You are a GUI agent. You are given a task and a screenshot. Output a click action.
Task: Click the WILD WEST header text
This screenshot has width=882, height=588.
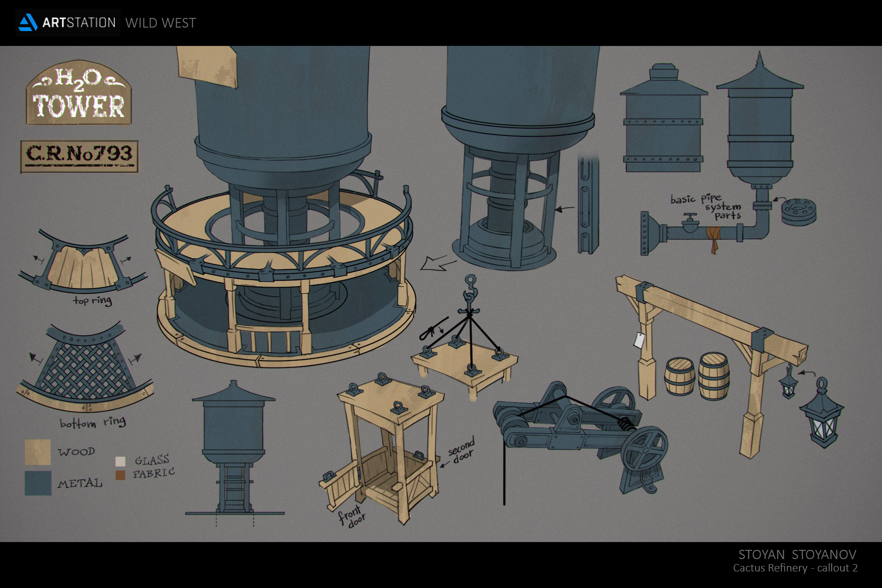point(160,23)
